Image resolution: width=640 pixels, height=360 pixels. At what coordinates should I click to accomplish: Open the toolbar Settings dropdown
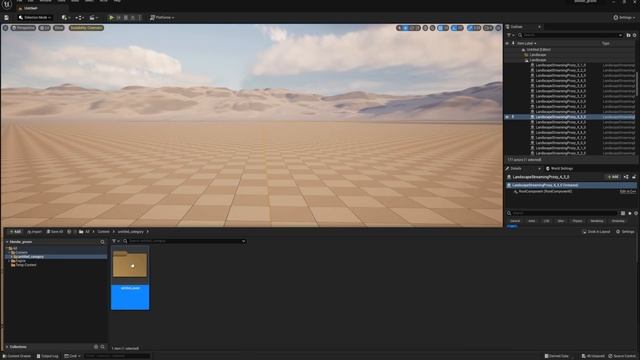pos(624,18)
